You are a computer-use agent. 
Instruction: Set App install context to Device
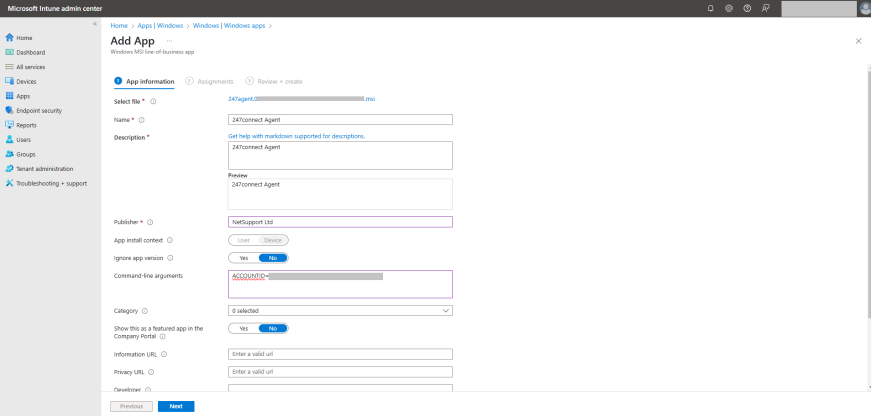pyautogui.click(x=273, y=240)
